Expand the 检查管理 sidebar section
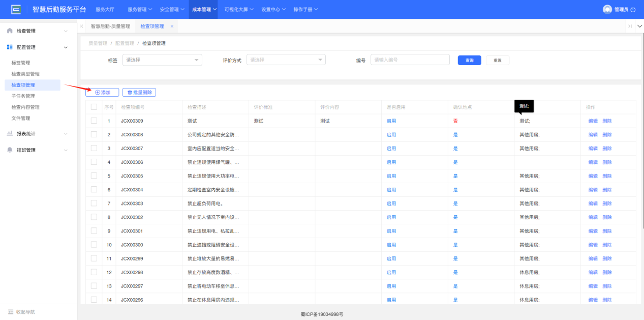The height and width of the screenshot is (320, 644). coord(66,31)
